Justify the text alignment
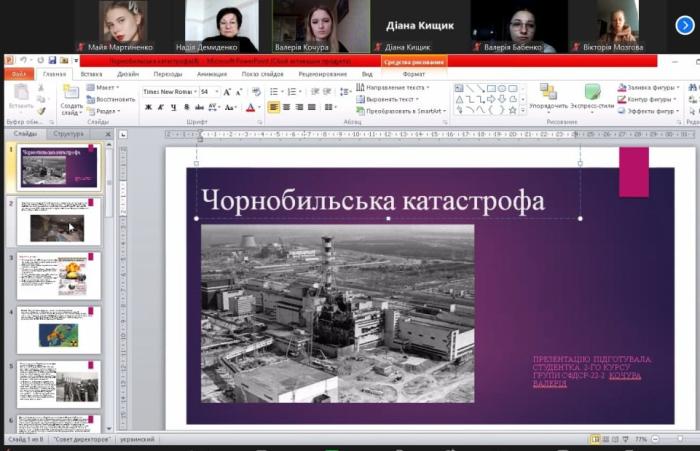The height and width of the screenshot is (451, 700). [x=312, y=107]
